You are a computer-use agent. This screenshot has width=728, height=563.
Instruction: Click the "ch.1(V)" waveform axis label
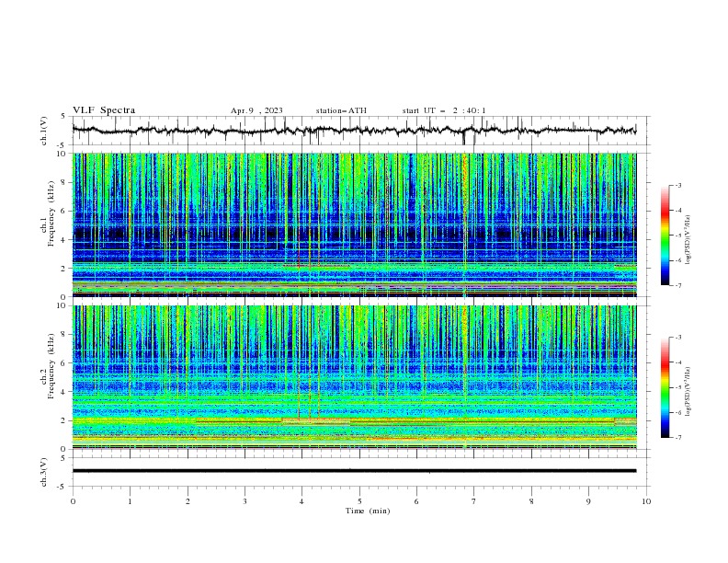coord(44,131)
